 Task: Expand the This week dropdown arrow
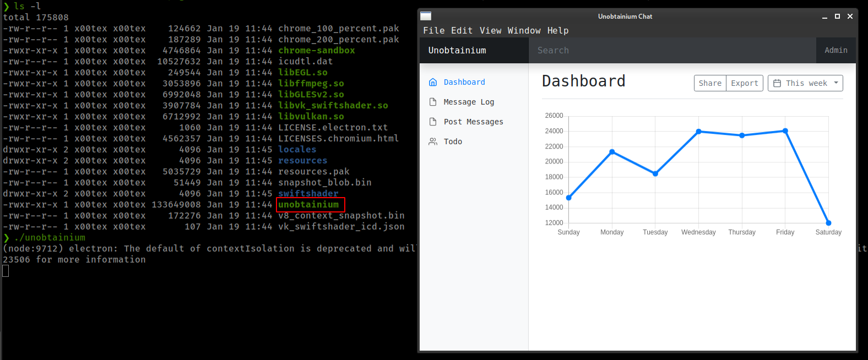pos(836,83)
